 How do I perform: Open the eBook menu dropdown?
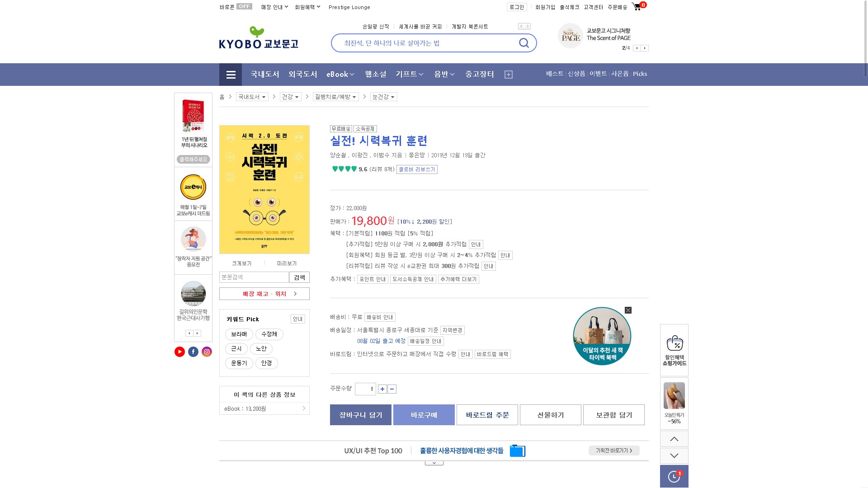coord(340,75)
